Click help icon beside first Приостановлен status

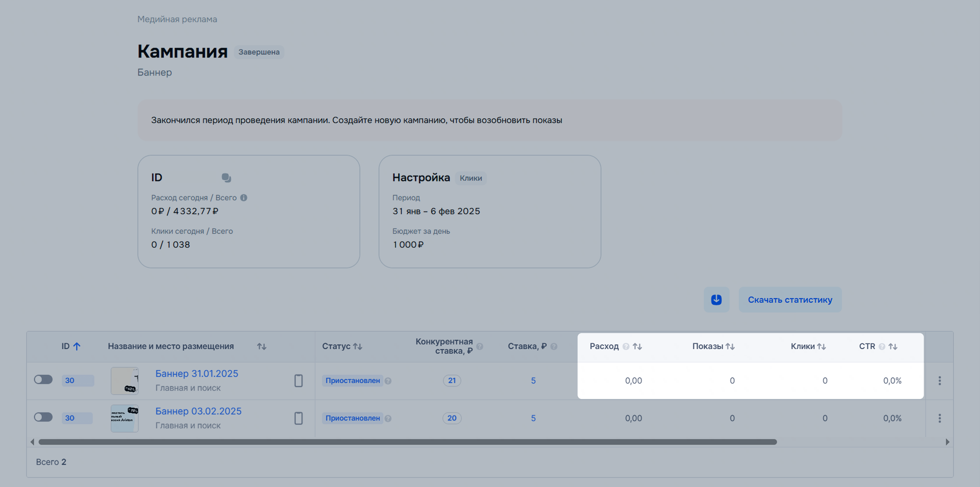(388, 381)
